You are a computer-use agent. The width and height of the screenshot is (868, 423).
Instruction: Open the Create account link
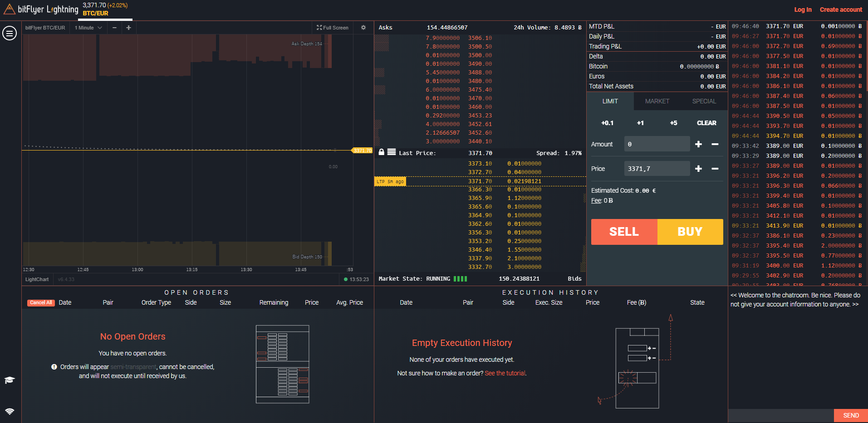(x=841, y=10)
